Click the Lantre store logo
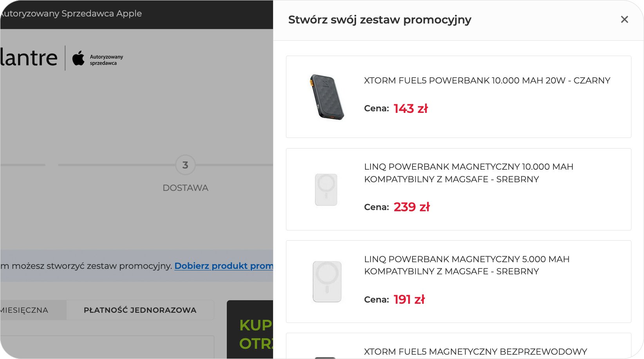This screenshot has height=359, width=644. [x=29, y=58]
